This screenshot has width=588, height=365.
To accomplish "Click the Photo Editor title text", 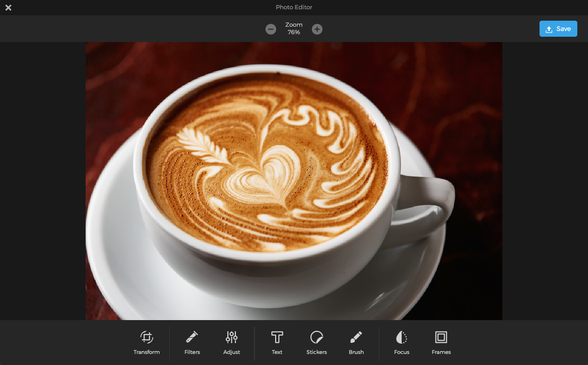I will [294, 7].
